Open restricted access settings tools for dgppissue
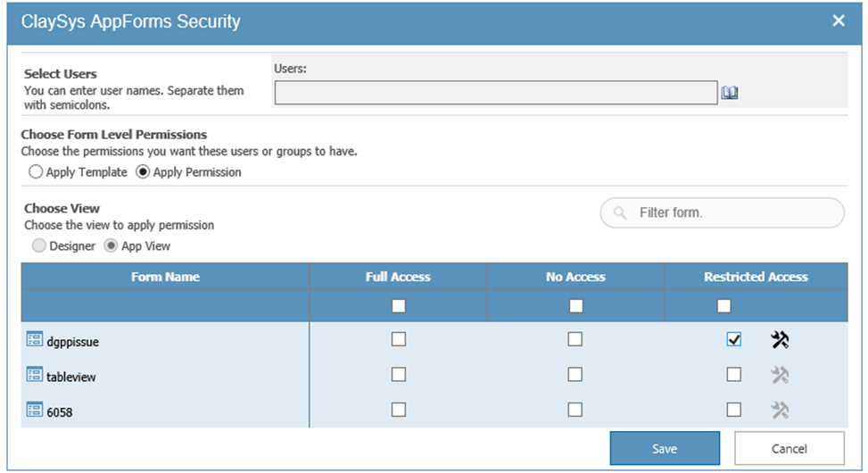868x473 pixels. coord(780,339)
